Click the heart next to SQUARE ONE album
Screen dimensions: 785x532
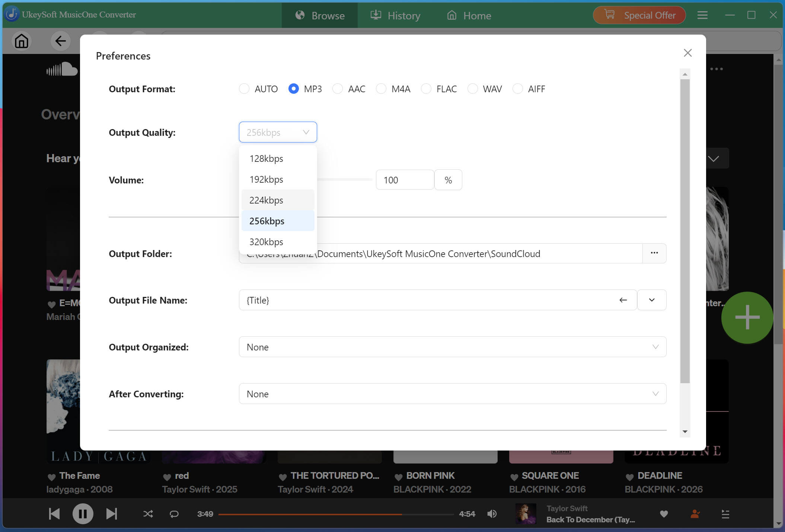pos(514,477)
